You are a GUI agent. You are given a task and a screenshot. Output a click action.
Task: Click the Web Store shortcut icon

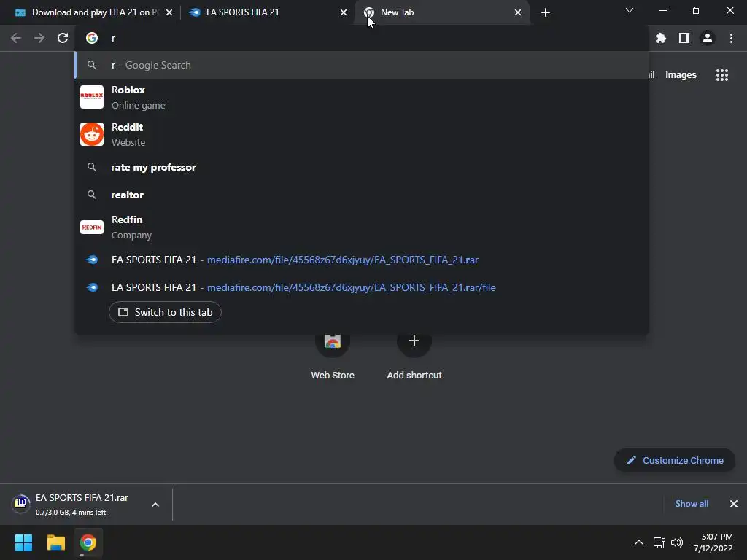(x=333, y=341)
